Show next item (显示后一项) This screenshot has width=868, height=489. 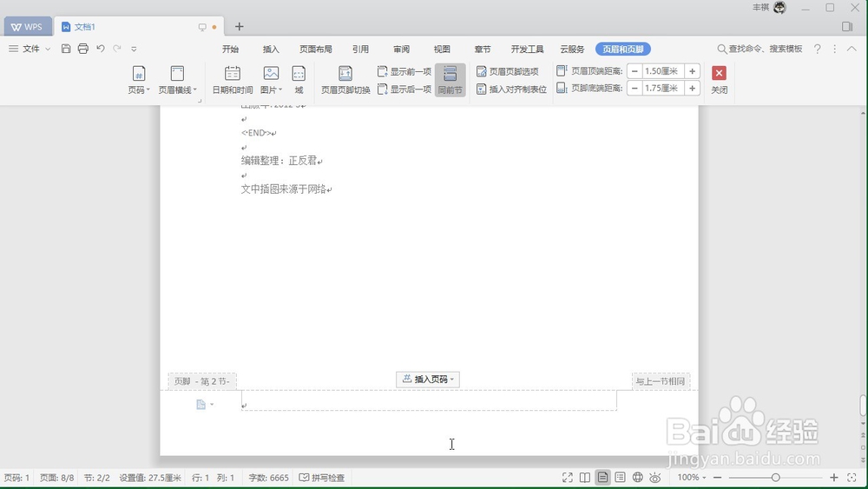(x=404, y=89)
